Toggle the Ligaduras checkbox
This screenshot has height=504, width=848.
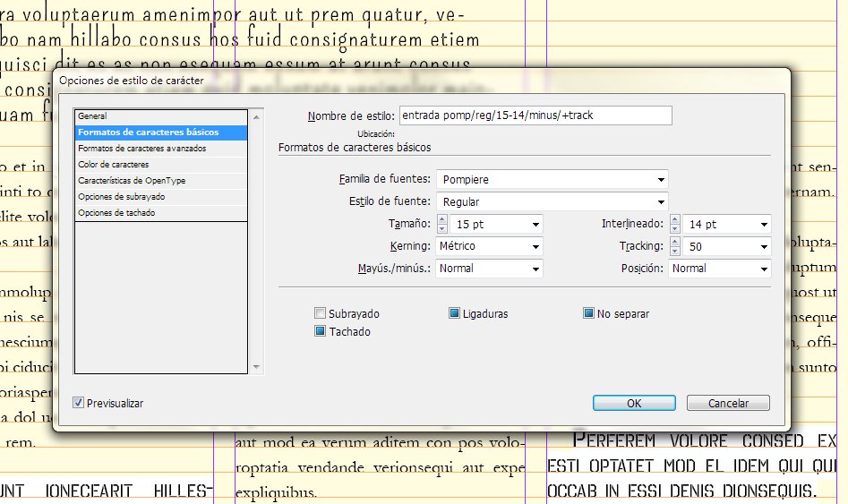454,313
